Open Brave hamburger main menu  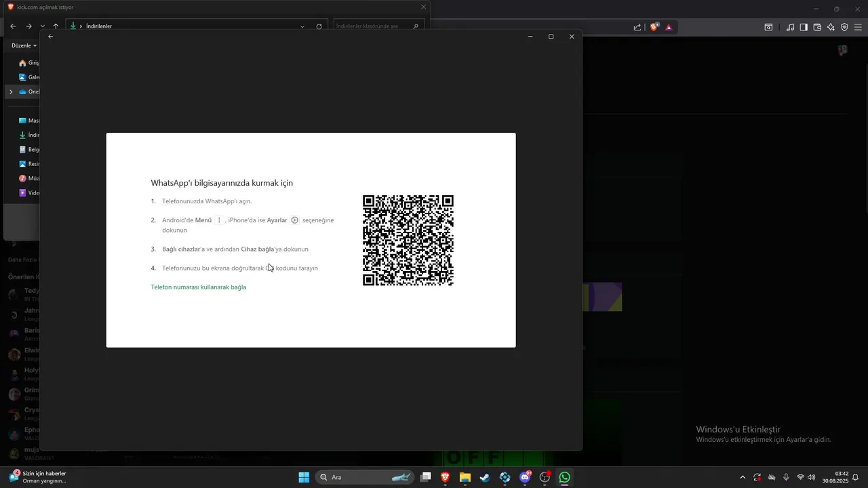[x=858, y=27]
